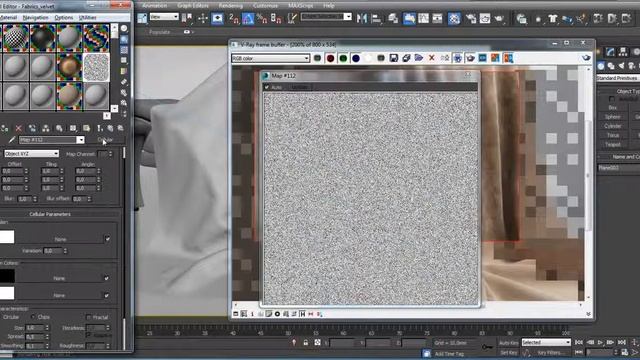Toggle the Adaptive checkbox
The width and height of the screenshot is (640, 360).
tap(89, 335)
